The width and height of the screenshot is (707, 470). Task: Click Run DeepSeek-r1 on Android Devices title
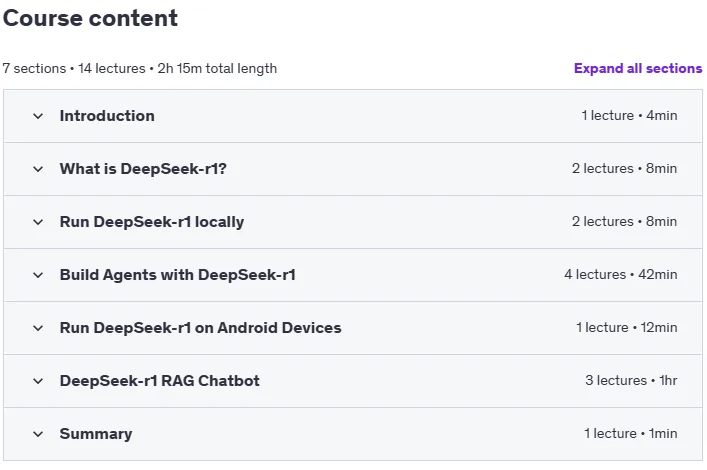click(200, 328)
